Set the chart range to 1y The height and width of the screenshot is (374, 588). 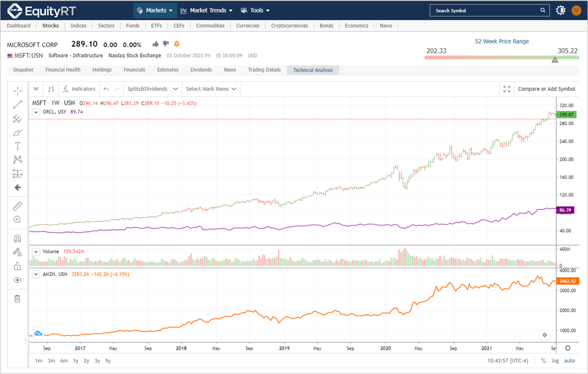[76, 361]
